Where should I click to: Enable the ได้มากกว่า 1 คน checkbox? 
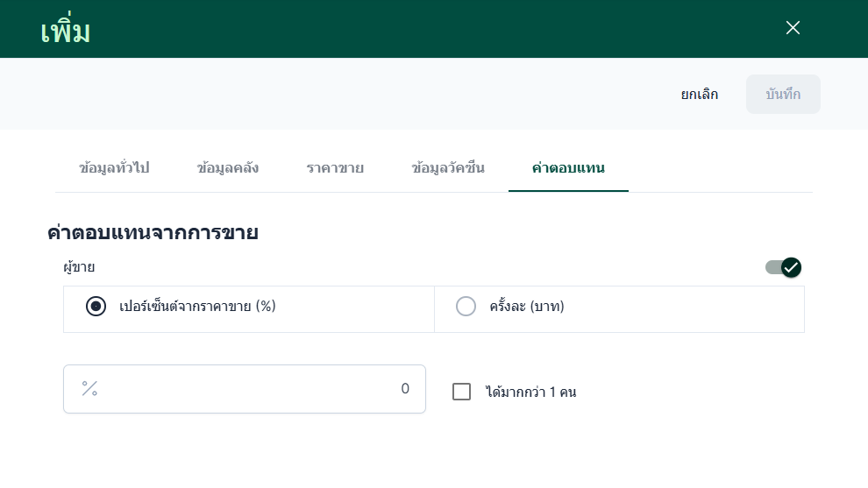(462, 392)
